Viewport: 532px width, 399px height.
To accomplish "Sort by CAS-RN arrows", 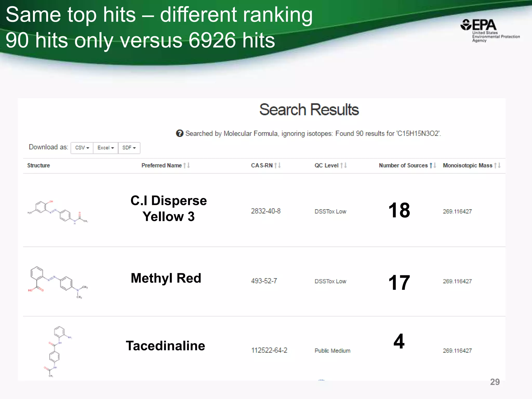I will pyautogui.click(x=278, y=165).
